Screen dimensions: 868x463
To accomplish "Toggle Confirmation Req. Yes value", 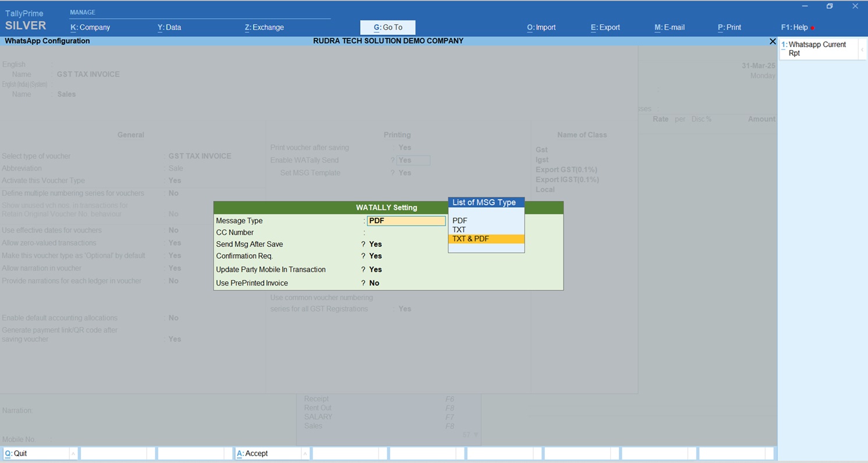I will click(375, 256).
